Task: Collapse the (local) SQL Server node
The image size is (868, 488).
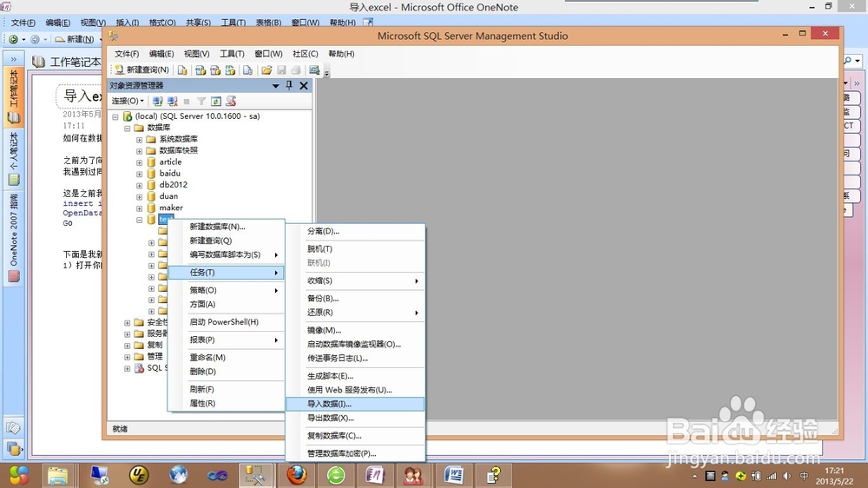Action: click(x=115, y=117)
